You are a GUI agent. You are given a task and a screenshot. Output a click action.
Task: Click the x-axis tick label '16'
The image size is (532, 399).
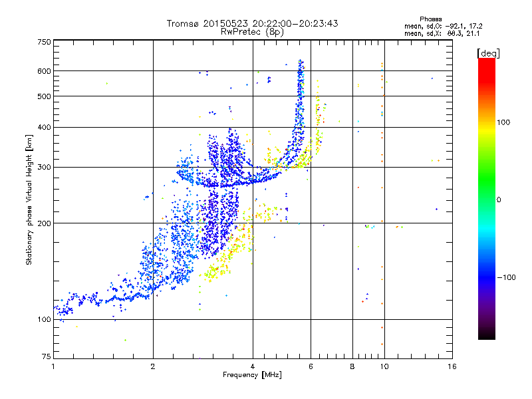[452, 366]
